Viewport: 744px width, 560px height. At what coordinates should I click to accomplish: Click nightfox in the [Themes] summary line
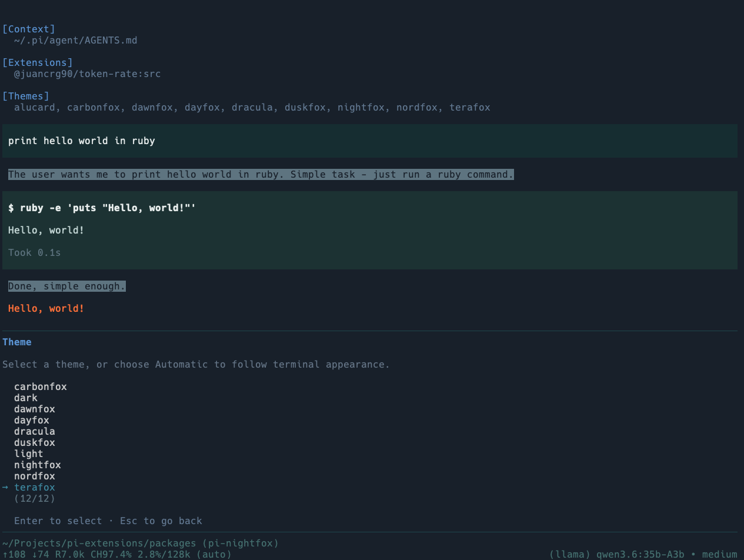(361, 107)
